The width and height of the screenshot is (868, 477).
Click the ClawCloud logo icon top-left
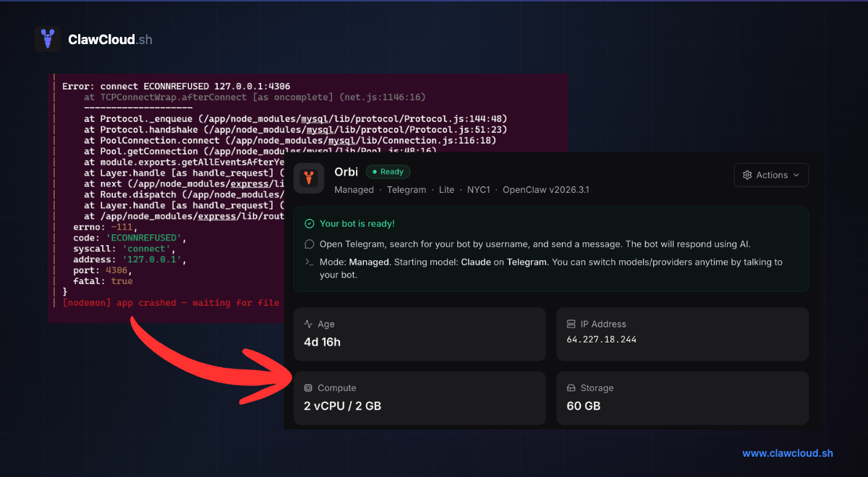coord(48,40)
